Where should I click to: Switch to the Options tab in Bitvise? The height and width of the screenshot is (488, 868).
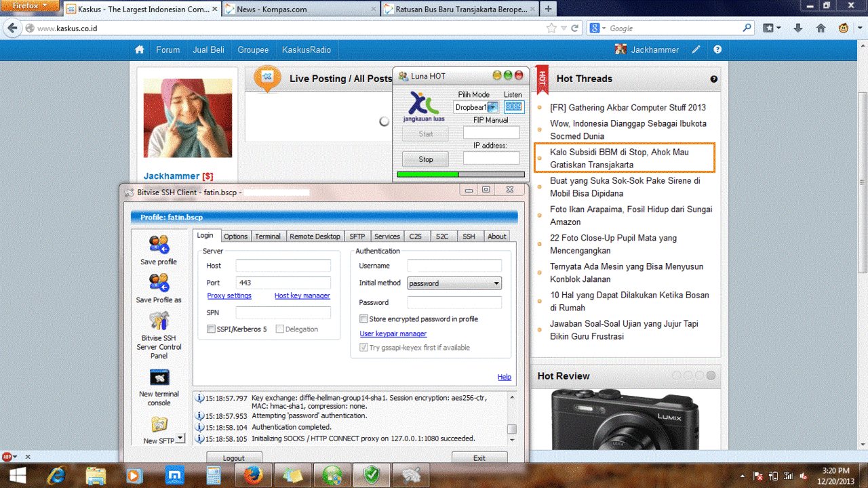tap(235, 237)
